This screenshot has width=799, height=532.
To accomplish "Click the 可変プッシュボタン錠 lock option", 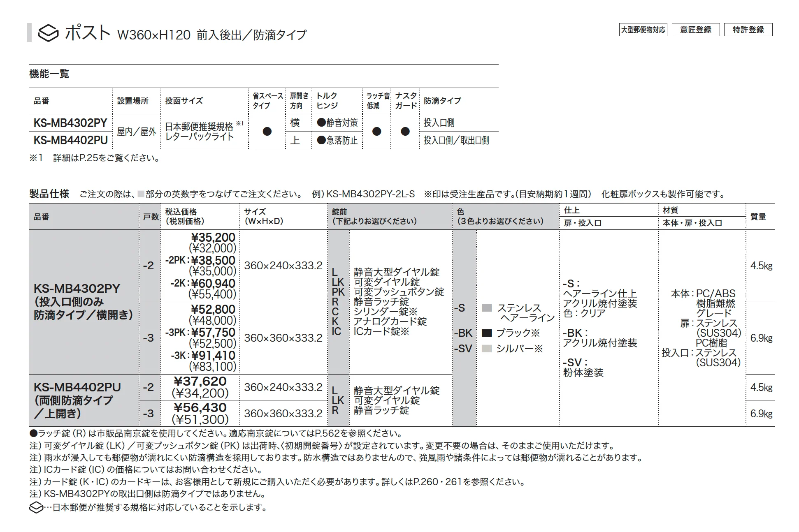I will point(399,292).
